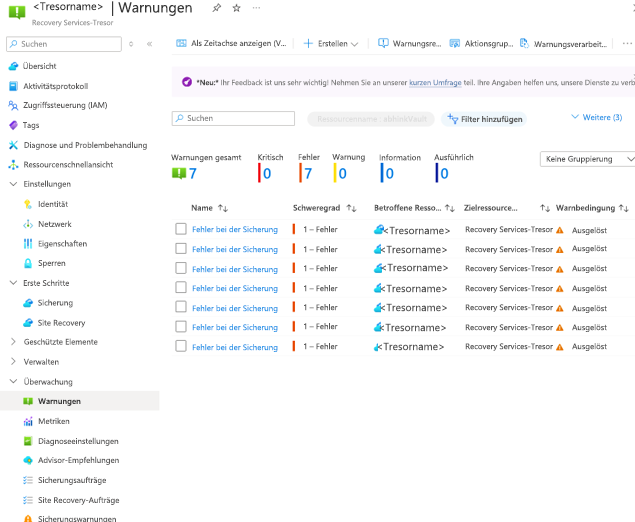Open the first Fehler bei der Sicherung alert link
Viewport: 635px width, 522px height.
235,230
